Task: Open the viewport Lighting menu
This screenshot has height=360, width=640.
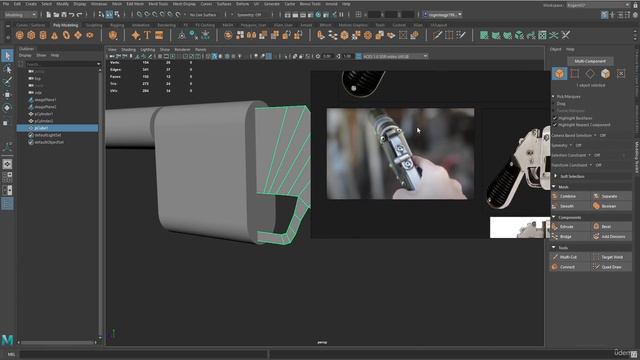Action: (148, 50)
